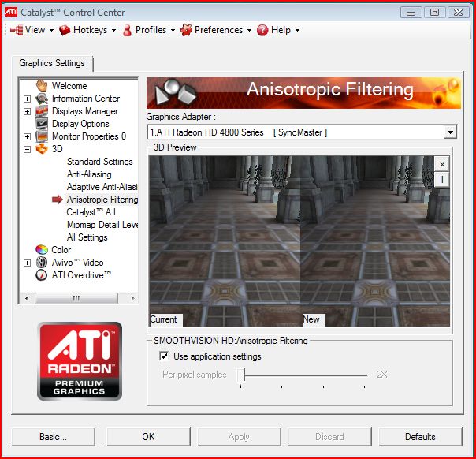Click the red Hotkeys icon

[65, 30]
